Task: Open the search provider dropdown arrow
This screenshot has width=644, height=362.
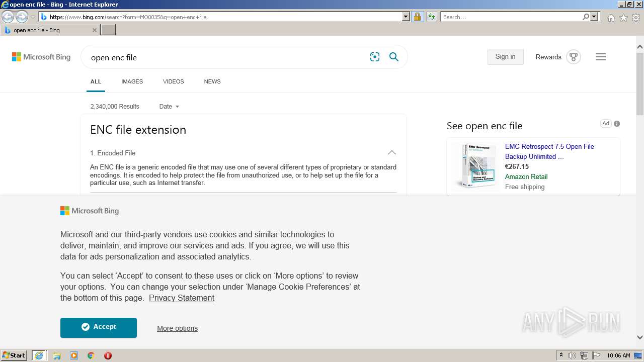Action: point(594,17)
